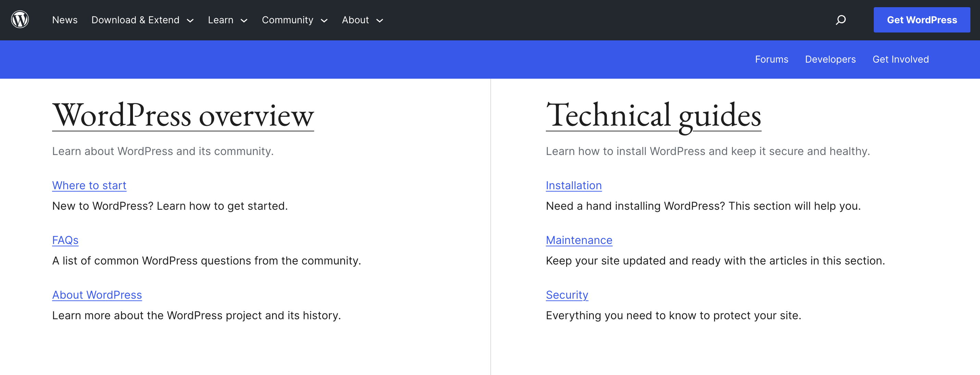Click the WordPress logo

click(20, 20)
